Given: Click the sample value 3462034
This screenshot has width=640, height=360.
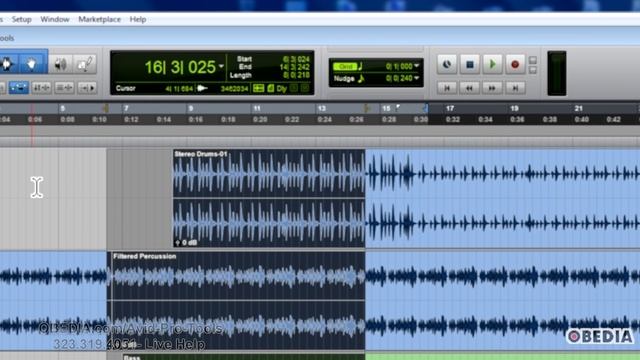Looking at the screenshot, I should 234,89.
